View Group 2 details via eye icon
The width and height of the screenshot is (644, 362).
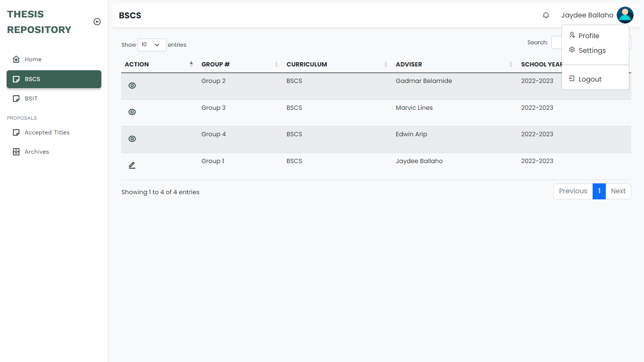pyautogui.click(x=132, y=86)
